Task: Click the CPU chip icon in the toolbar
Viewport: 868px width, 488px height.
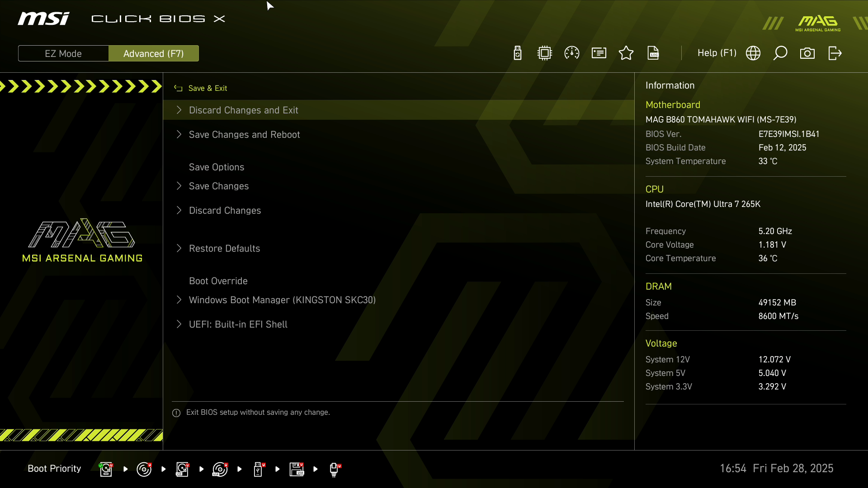Action: pos(545,53)
